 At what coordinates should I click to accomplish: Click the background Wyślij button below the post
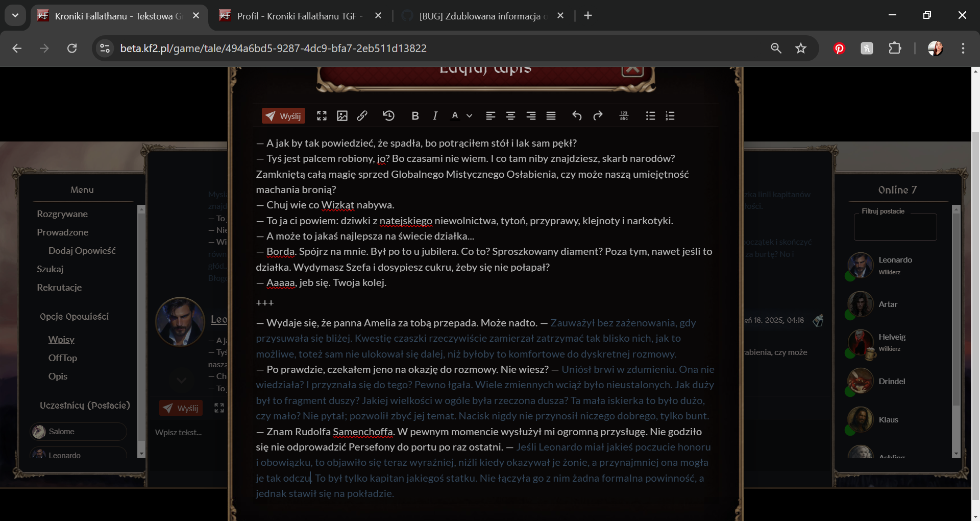(x=181, y=408)
